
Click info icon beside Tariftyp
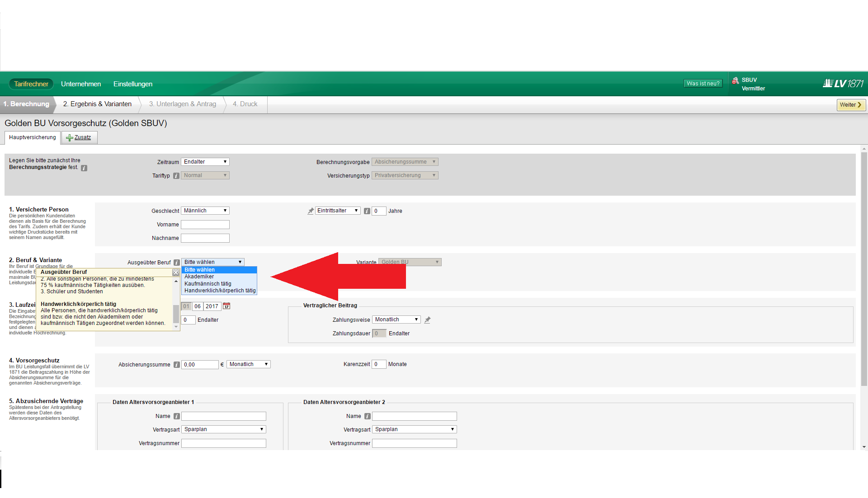click(x=176, y=176)
